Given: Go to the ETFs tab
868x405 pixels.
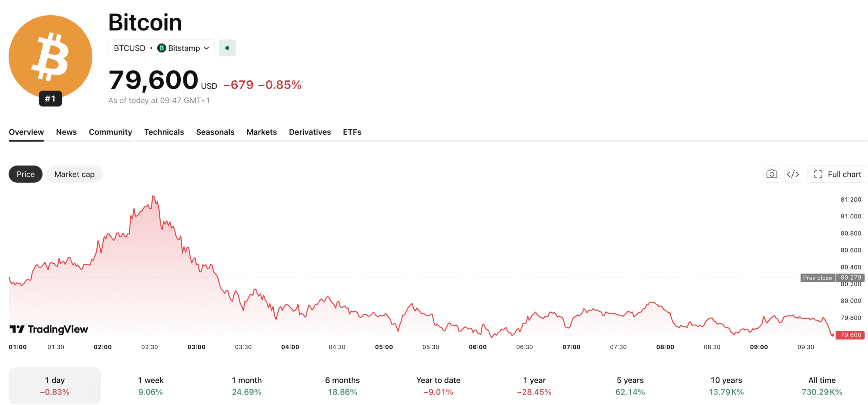Looking at the screenshot, I should tap(352, 132).
